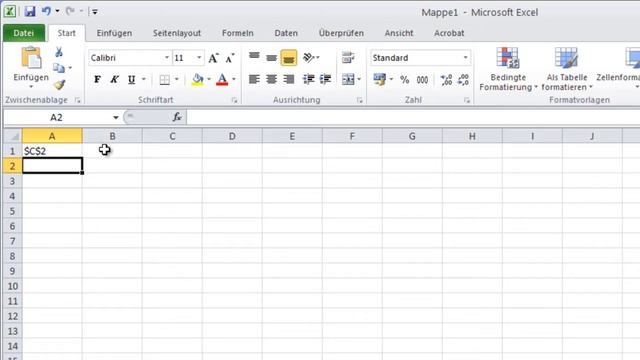Align cell text left

click(254, 79)
